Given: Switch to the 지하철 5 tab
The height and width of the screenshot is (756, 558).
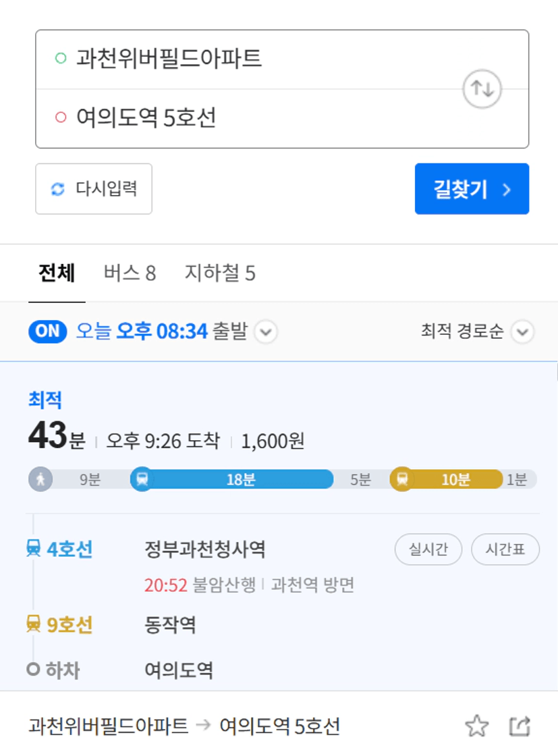Looking at the screenshot, I should 220,273.
